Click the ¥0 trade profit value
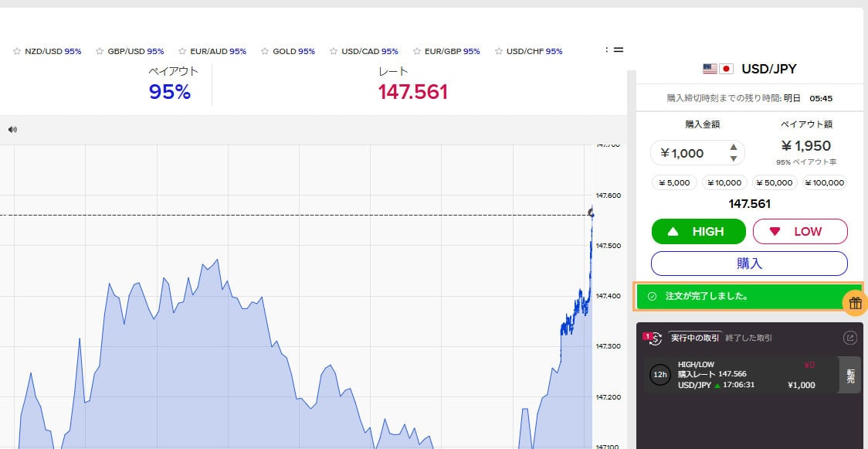This screenshot has width=868, height=449. tap(809, 365)
